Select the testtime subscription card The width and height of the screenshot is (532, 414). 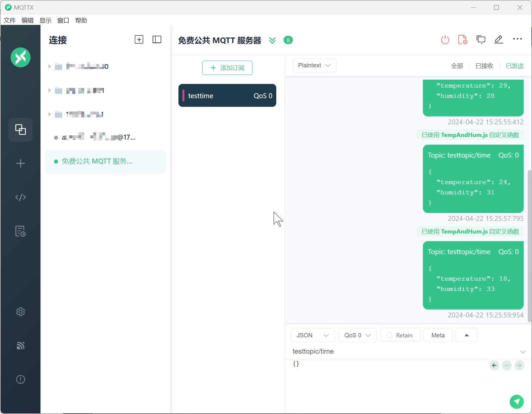[x=228, y=96]
